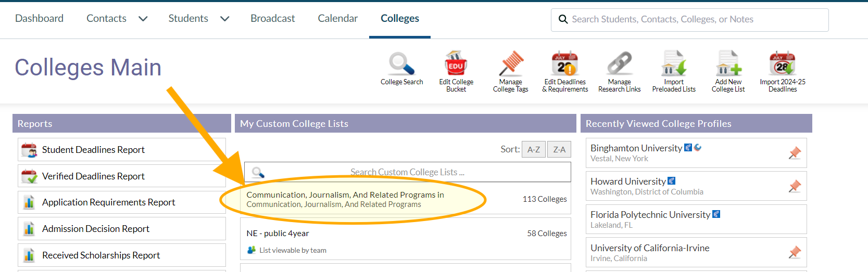Screen dimensions: 868x272
Task: Sort custom college lists Z-A
Action: [x=559, y=150]
